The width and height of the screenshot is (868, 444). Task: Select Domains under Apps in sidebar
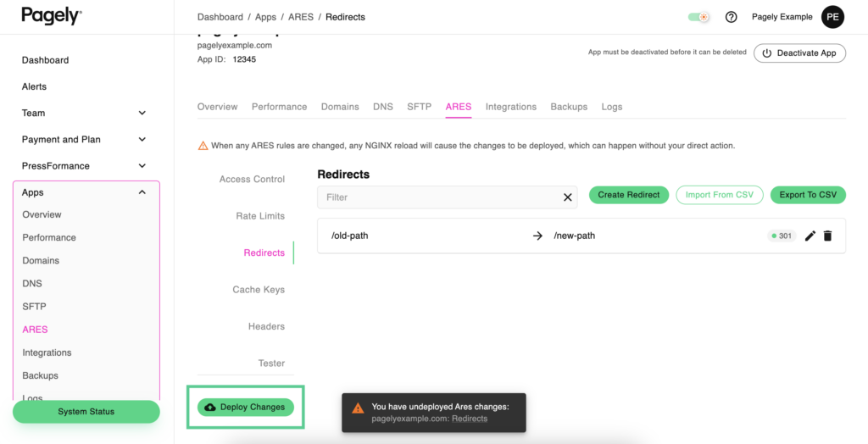[x=41, y=261]
